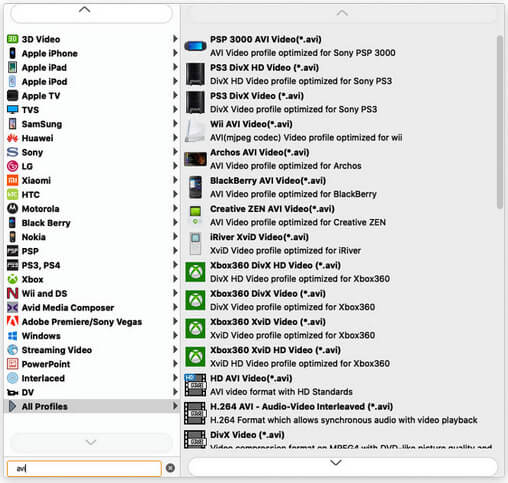
Task: Open the Black Berry category
Action: point(92,223)
